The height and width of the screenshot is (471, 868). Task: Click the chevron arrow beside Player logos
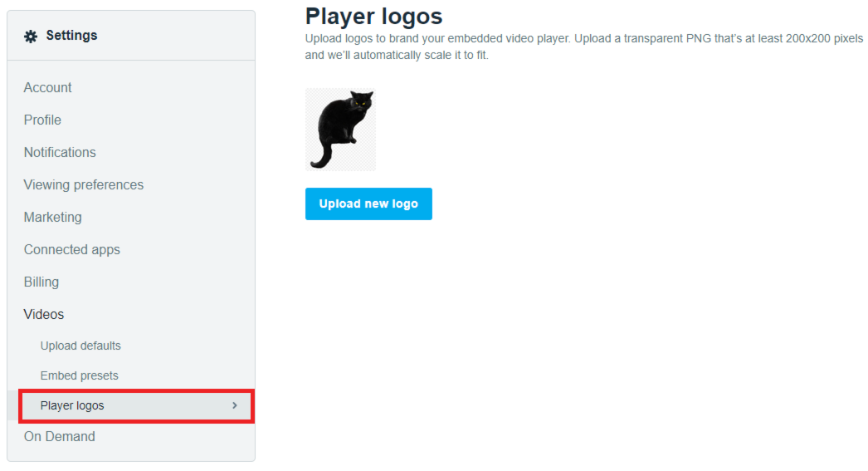235,405
